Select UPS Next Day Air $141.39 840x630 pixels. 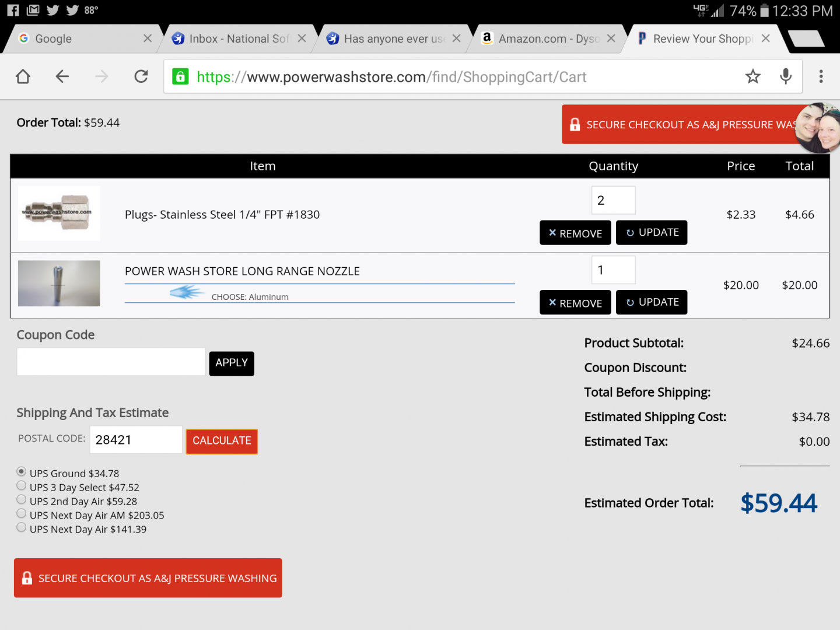point(22,527)
